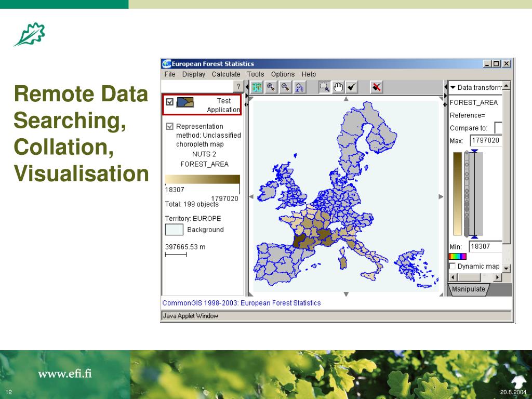
Task: Open the Help menu
Action: (309, 74)
